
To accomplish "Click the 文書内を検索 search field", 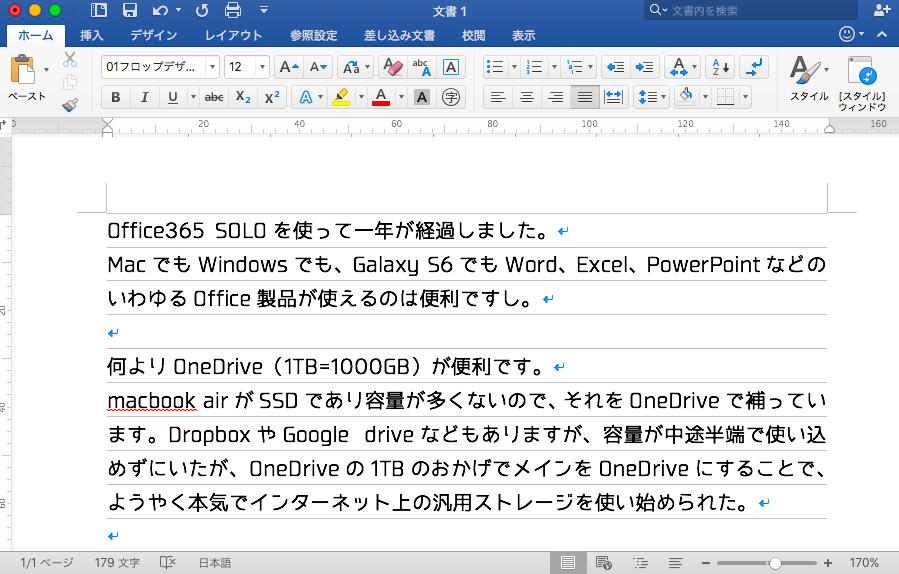I will pos(751,10).
